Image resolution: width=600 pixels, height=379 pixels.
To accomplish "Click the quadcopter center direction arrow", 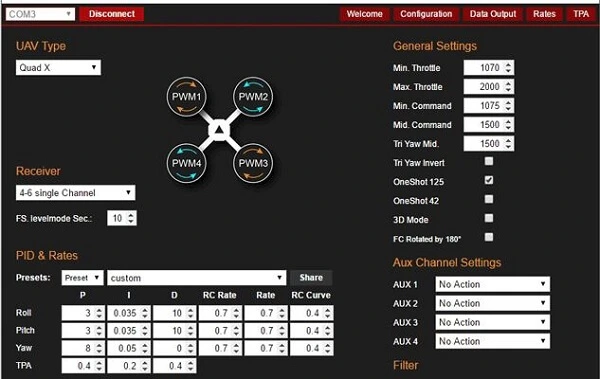I will 219,130.
